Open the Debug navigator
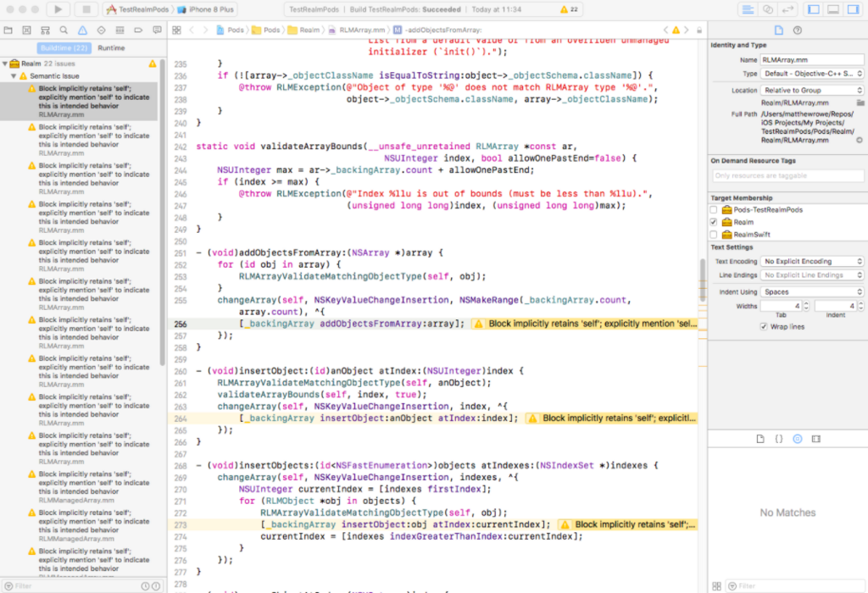The height and width of the screenshot is (593, 868). [120, 30]
